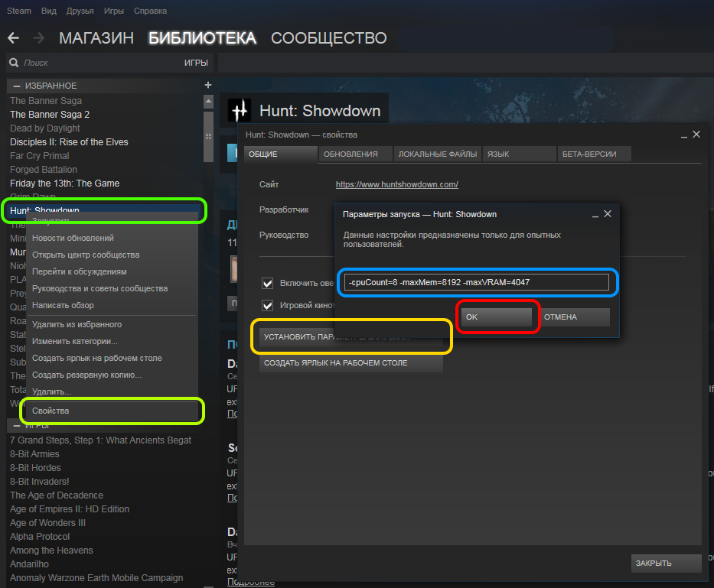Select The Banner Saga in library
714x588 pixels.
[x=46, y=101]
